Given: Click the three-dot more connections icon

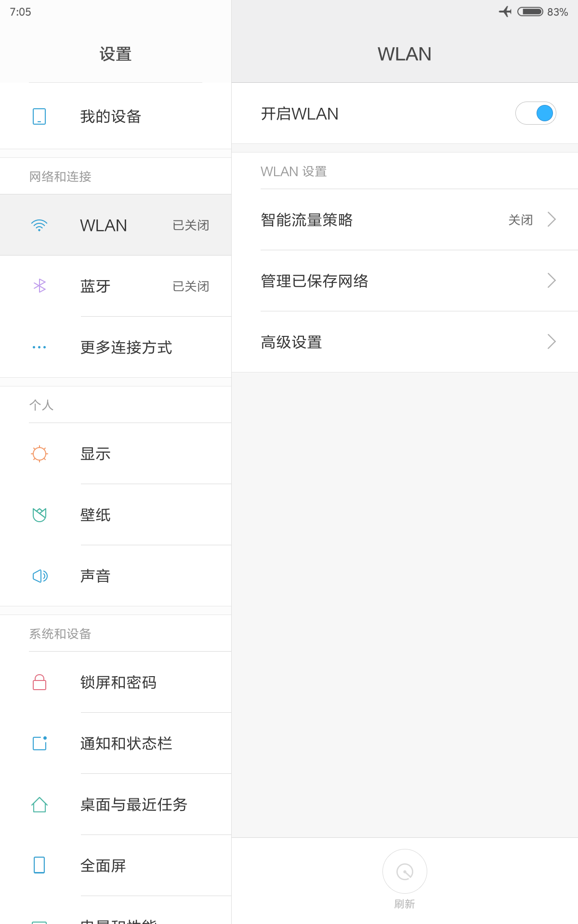Looking at the screenshot, I should click(39, 347).
